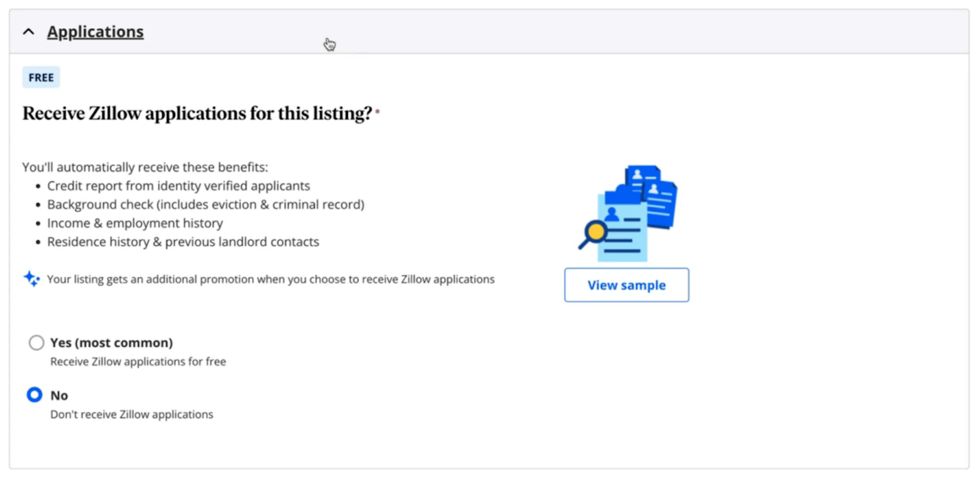
Task: Select Yes to receive Zillow applications
Action: [36, 343]
